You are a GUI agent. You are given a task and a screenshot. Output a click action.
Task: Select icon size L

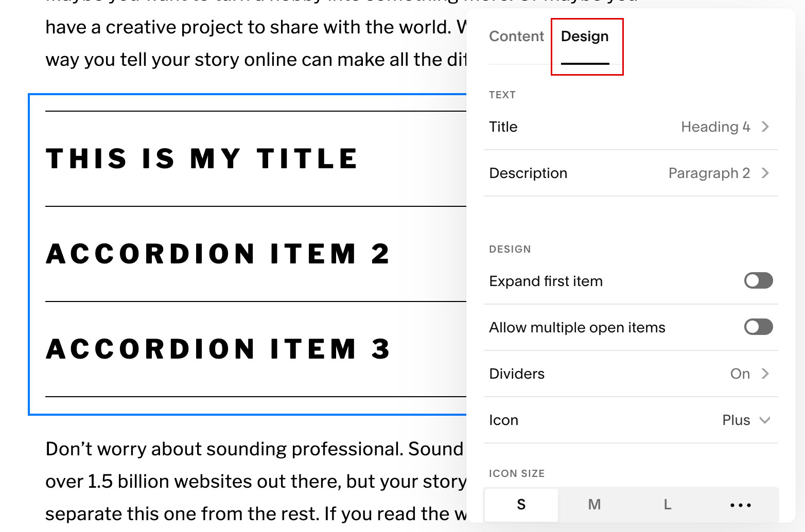(668, 504)
